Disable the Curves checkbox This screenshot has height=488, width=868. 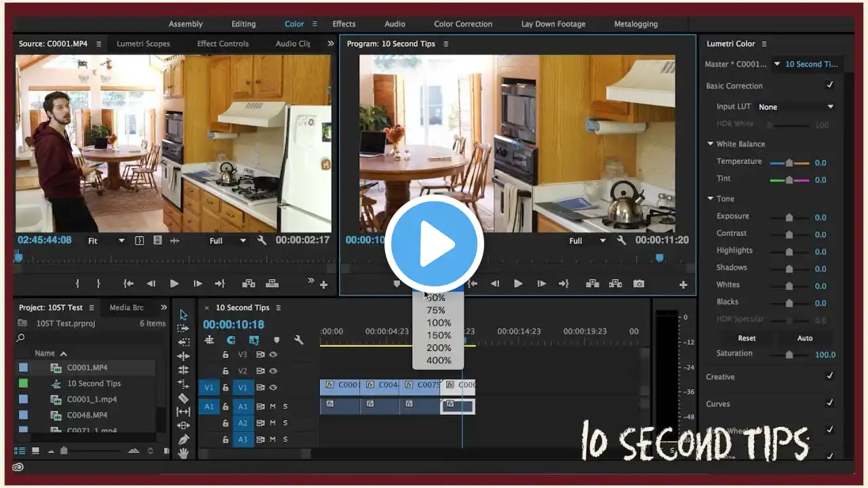click(x=829, y=403)
